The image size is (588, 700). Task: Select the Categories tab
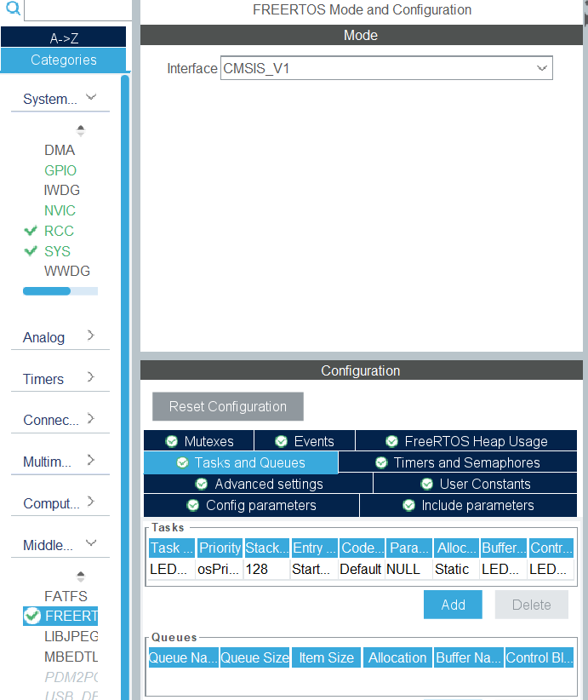point(63,60)
